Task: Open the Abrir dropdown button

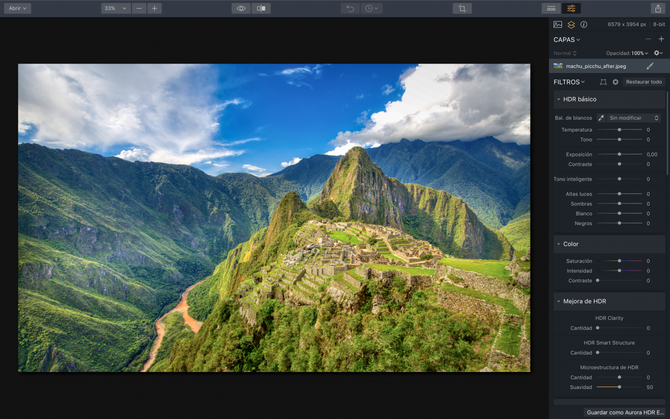Action: 18,8
